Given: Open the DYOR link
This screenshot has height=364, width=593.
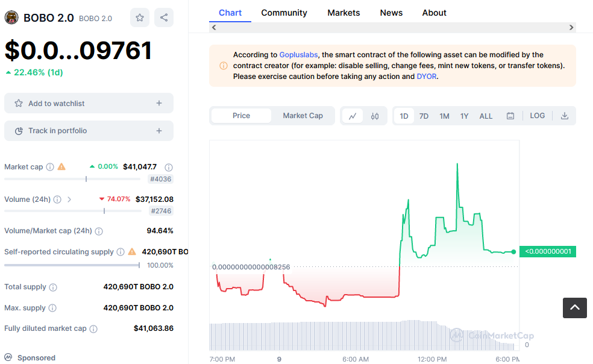Looking at the screenshot, I should [x=427, y=77].
